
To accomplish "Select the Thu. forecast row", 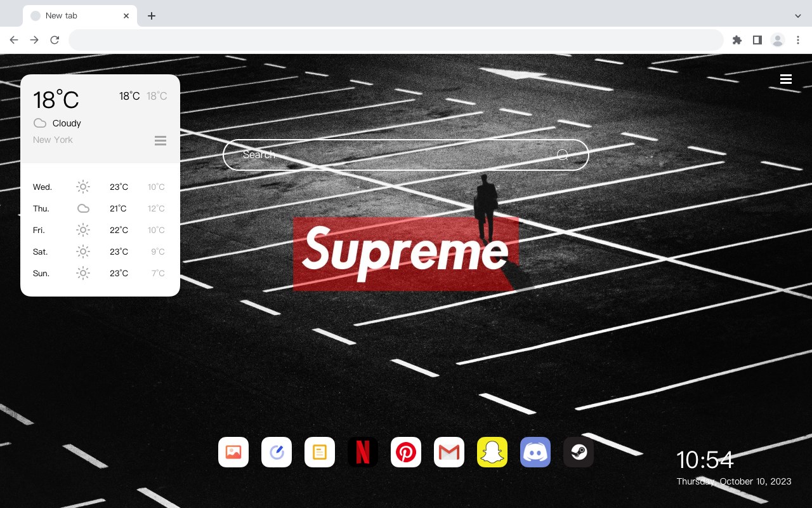I will coord(100,208).
